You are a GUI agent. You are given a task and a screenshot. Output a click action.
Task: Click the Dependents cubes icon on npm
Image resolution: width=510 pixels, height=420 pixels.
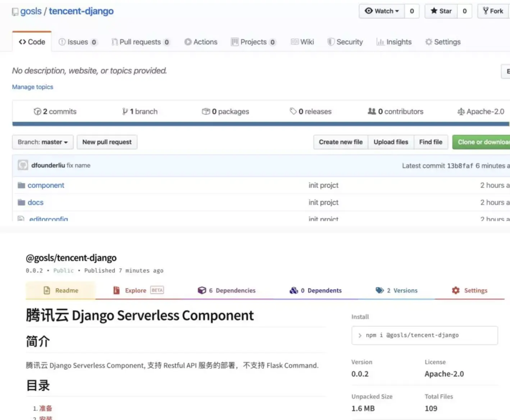(294, 290)
